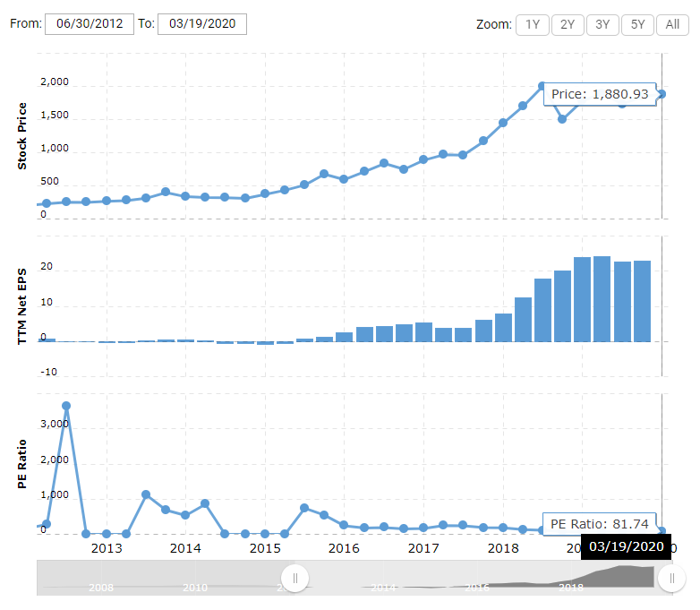Click the 2008 label in navigator
The width and height of the screenshot is (700, 610).
coord(101,588)
